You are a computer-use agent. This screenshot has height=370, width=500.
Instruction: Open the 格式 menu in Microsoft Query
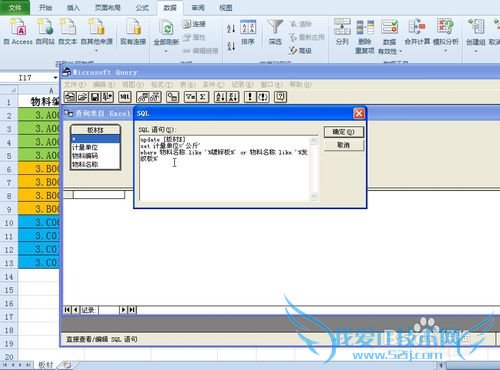point(162,85)
